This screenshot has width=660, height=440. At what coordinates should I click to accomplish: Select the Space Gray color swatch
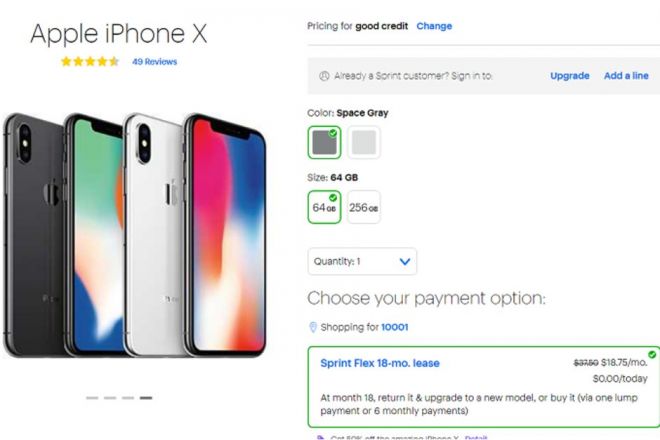pyautogui.click(x=324, y=142)
